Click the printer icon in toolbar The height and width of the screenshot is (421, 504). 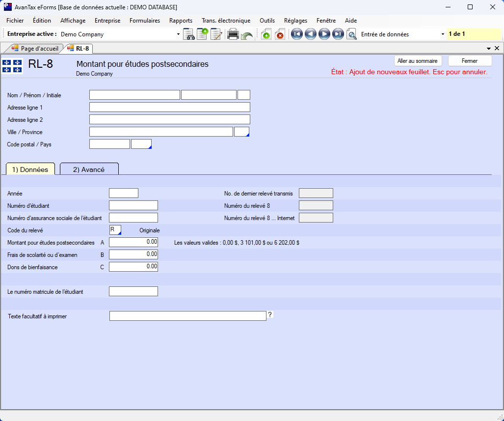[233, 34]
